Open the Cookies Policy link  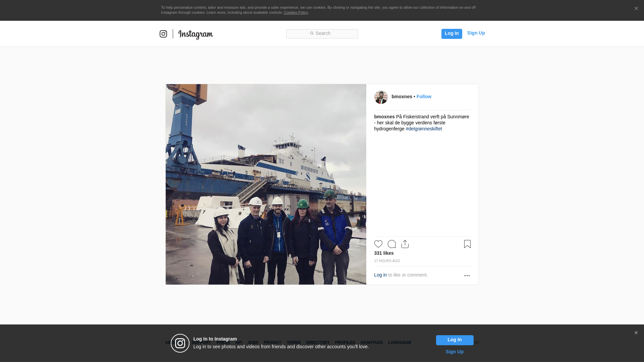click(x=296, y=12)
